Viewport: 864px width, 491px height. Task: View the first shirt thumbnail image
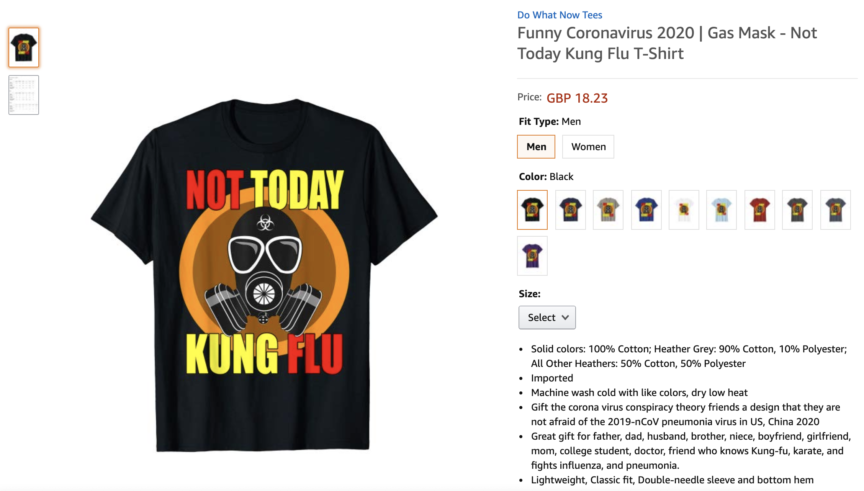tap(24, 47)
